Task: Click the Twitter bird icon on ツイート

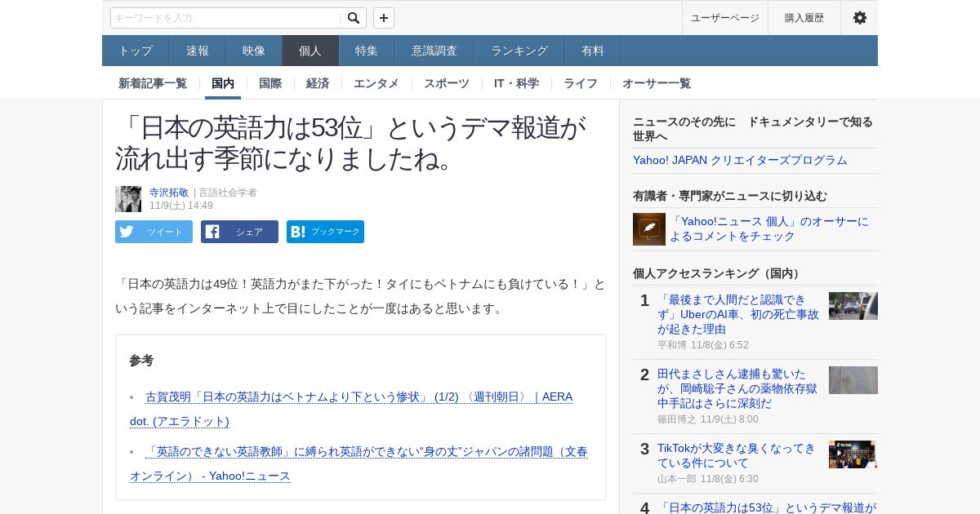Action: click(x=127, y=232)
